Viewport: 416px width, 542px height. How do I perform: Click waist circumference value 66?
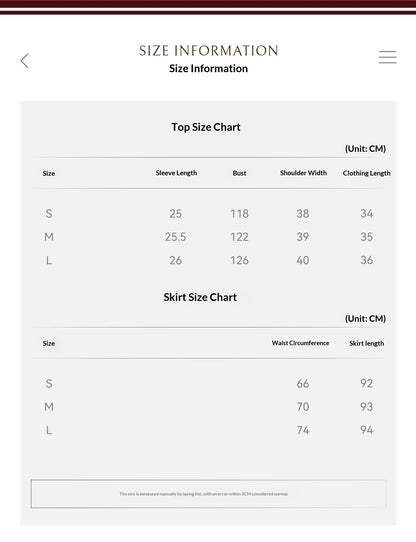point(303,383)
